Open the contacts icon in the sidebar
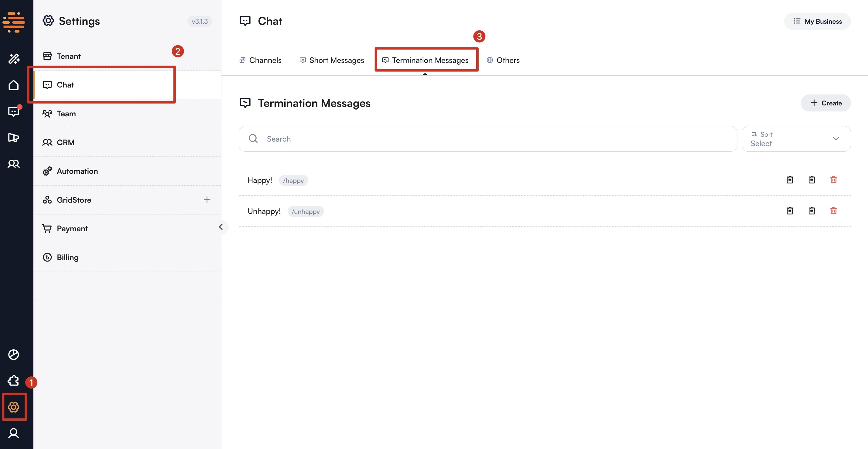The image size is (868, 449). click(x=13, y=164)
